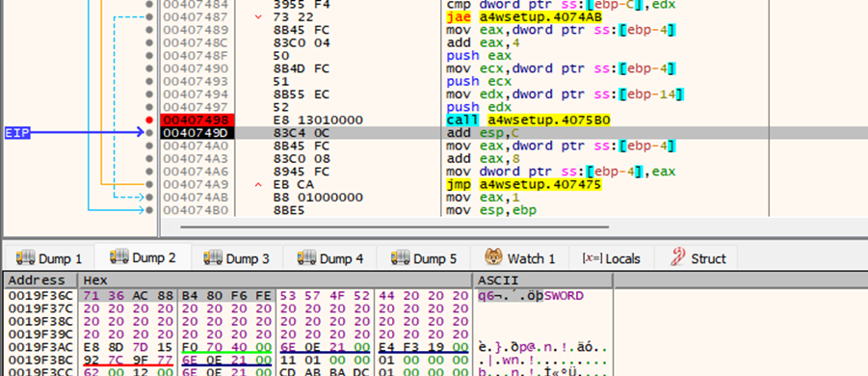Select the push ecx instruction

[x=479, y=81]
